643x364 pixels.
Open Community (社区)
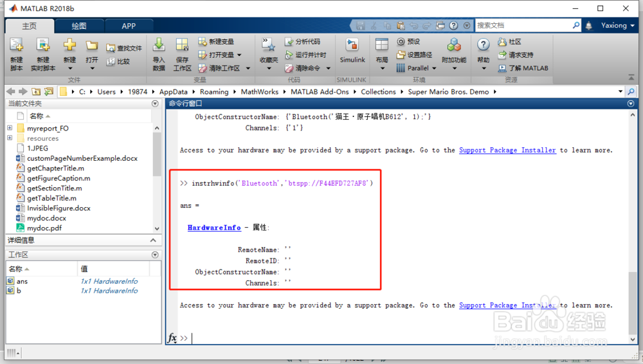click(509, 41)
